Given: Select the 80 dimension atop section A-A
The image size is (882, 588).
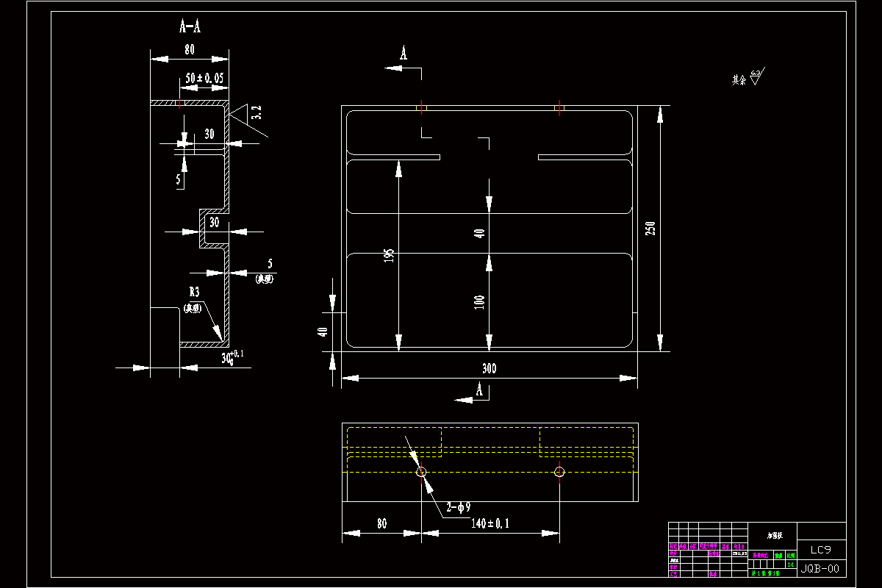Looking at the screenshot, I should point(190,50).
